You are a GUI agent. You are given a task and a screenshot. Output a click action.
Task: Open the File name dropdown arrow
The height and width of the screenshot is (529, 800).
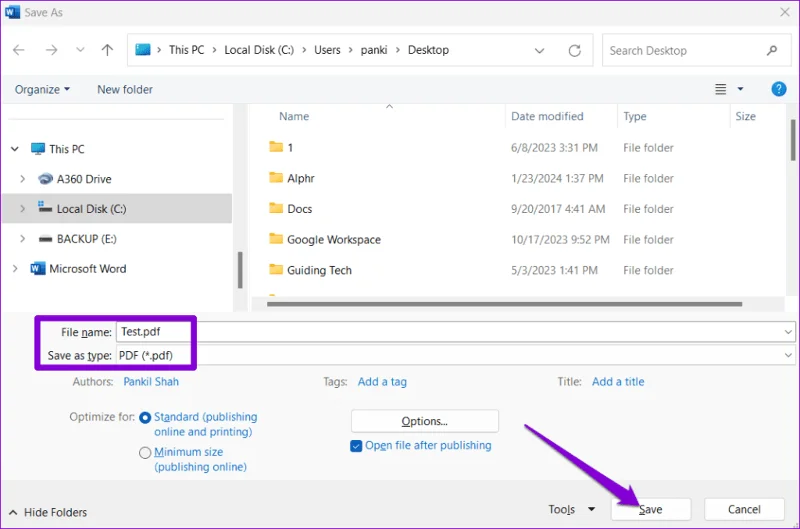pos(788,332)
